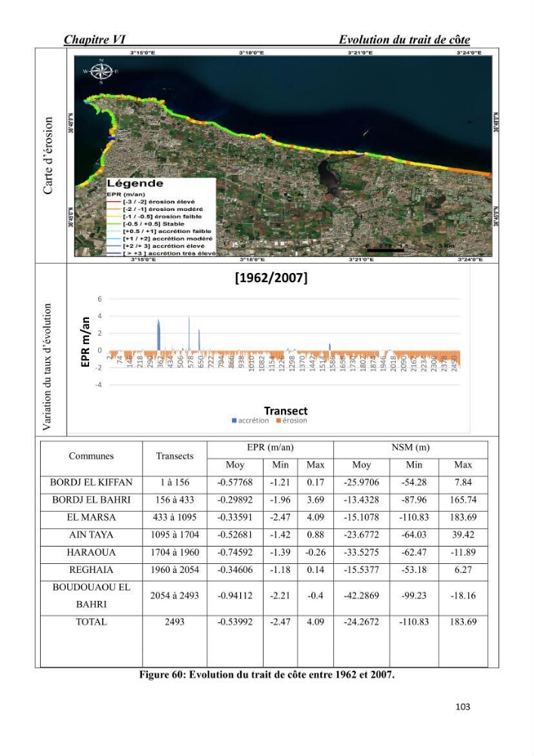Click the 'EPR m/an' axis label

(x=85, y=342)
